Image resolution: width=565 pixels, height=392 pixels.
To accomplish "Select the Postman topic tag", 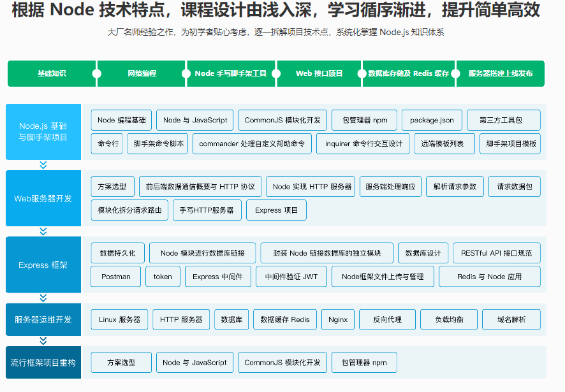I will pyautogui.click(x=115, y=276).
